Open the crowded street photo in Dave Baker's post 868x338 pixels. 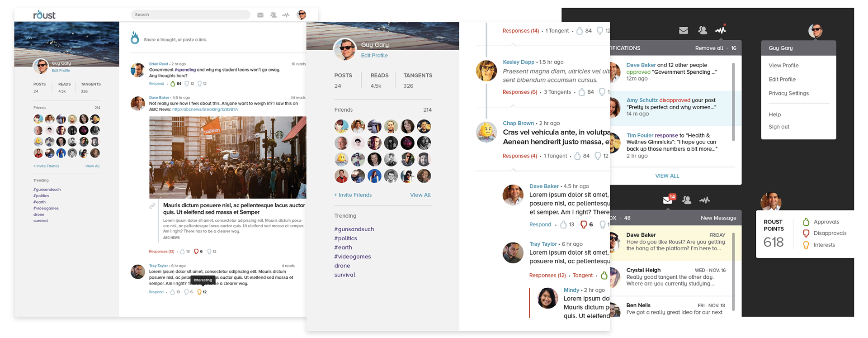(x=228, y=157)
